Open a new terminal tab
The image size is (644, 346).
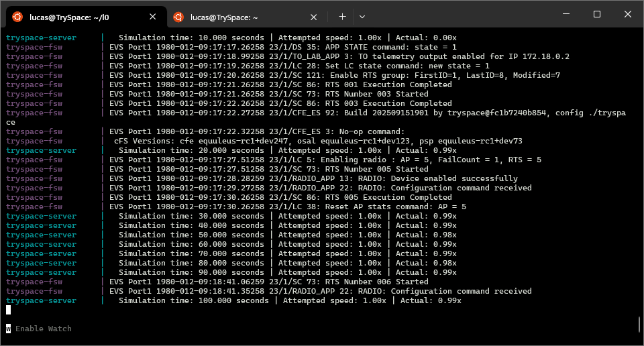342,17
